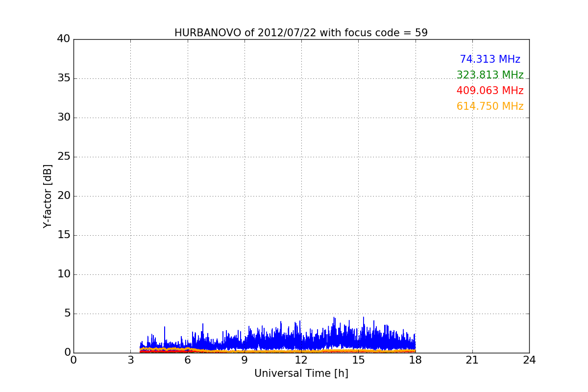588x392 pixels.
Task: Click the Y-factor [dB] axis label
Action: pos(48,196)
